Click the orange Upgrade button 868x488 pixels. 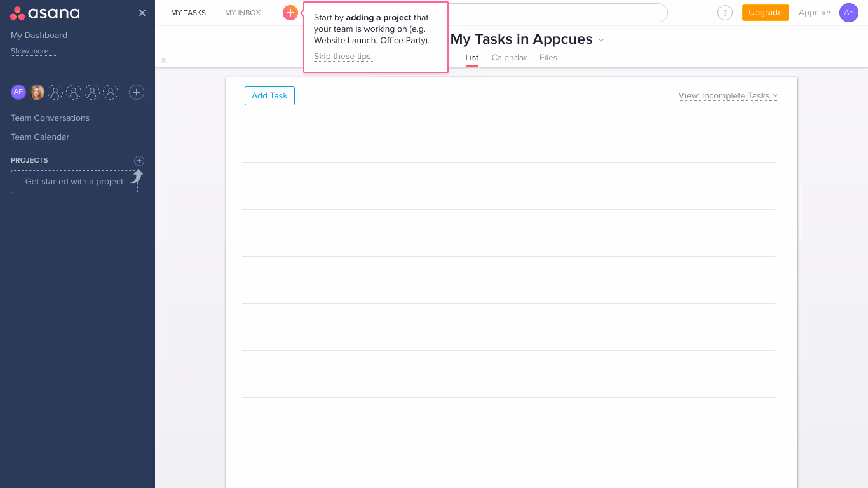[766, 13]
